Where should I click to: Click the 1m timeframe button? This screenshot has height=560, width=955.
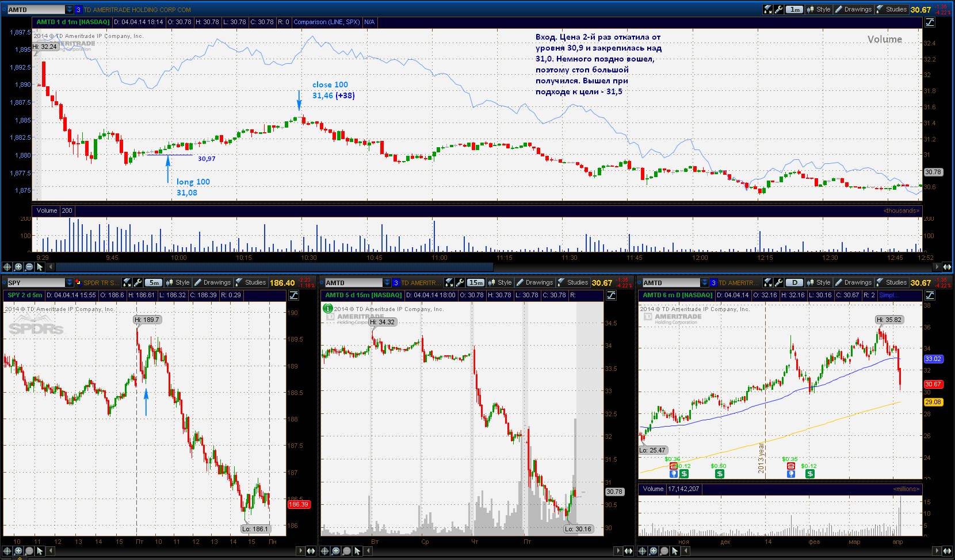pos(794,9)
